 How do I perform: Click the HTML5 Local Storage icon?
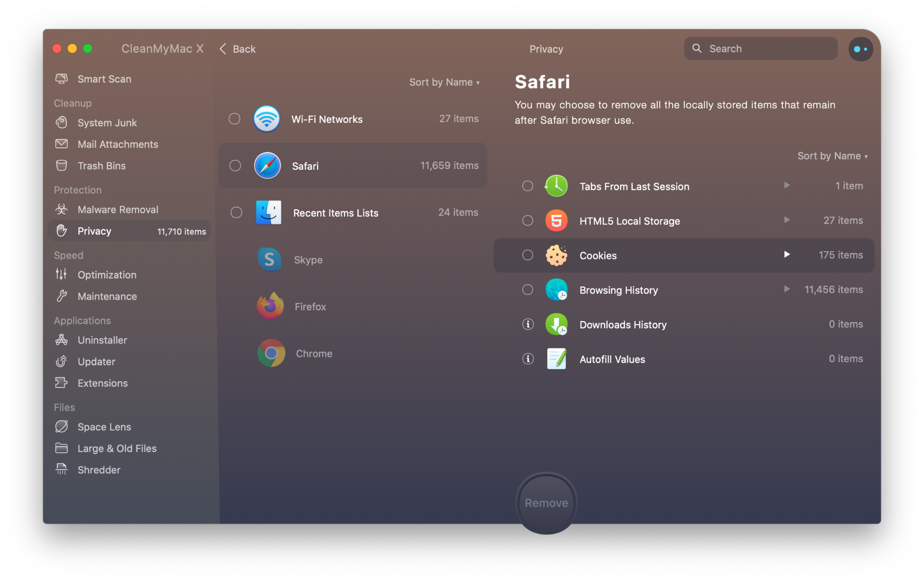pos(557,221)
